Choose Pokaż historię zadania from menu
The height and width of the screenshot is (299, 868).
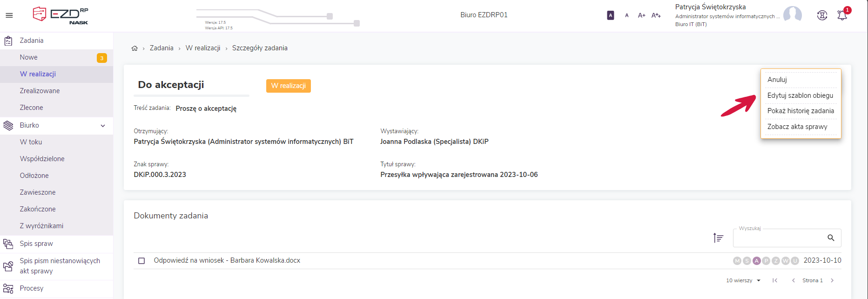[801, 111]
